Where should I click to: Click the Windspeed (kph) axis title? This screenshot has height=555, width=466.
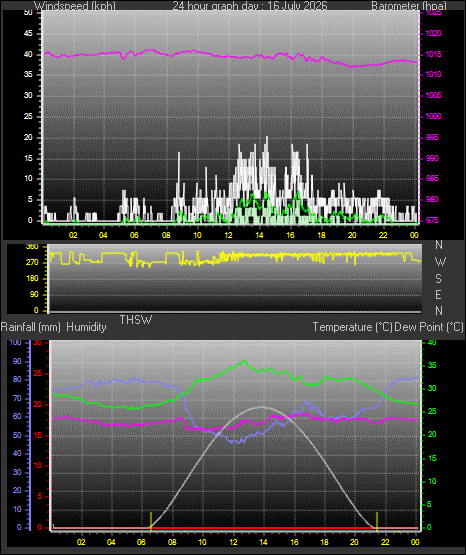pos(75,6)
